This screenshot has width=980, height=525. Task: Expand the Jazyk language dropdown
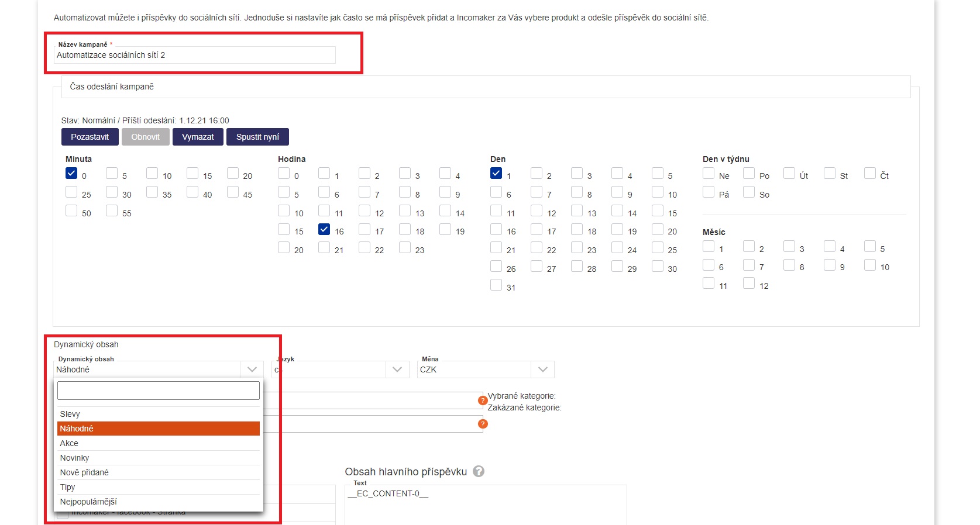click(x=397, y=369)
